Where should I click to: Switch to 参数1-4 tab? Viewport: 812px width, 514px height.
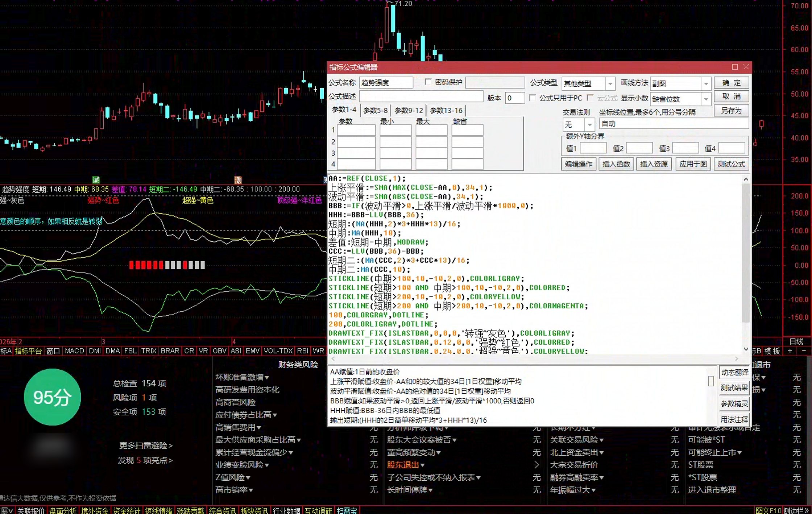coord(344,110)
